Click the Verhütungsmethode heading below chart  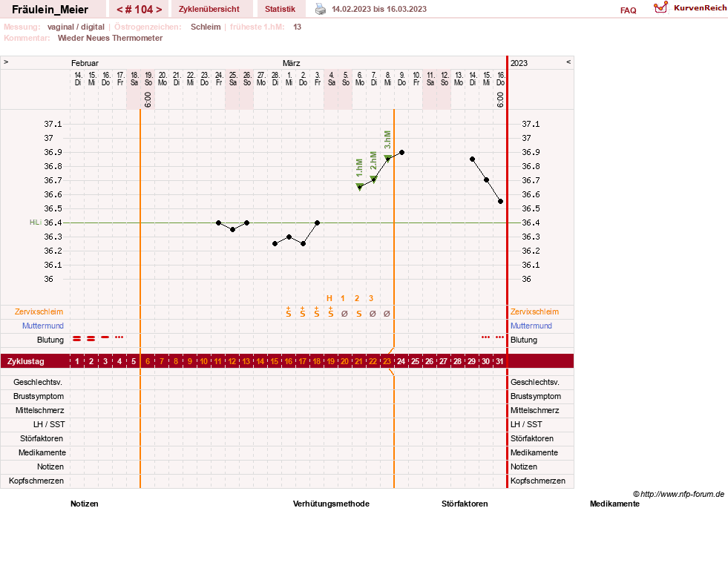click(x=331, y=504)
